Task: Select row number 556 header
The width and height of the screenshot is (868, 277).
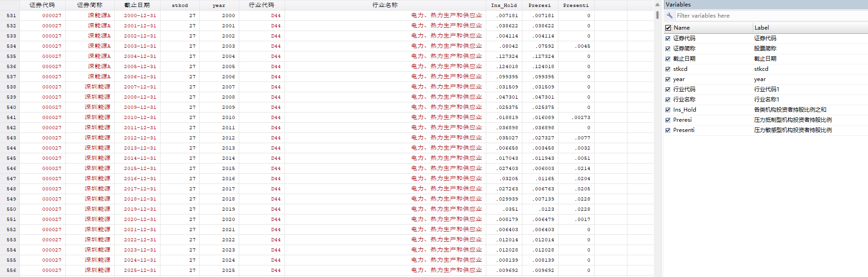Action: [x=10, y=271]
